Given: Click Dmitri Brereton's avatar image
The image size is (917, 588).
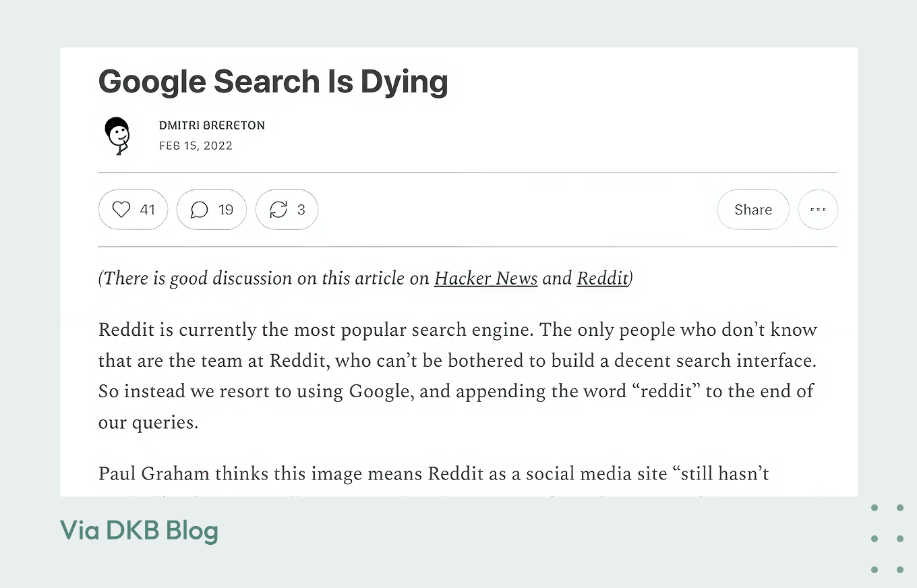Looking at the screenshot, I should tap(117, 136).
